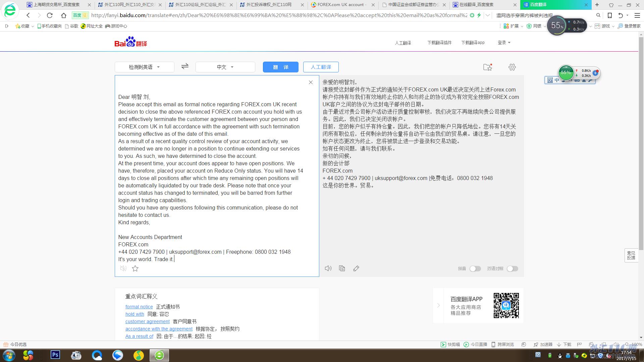Open the 游戏 dropdown in the toolbar
Screen dimensions: 644x362
(x=604, y=26)
